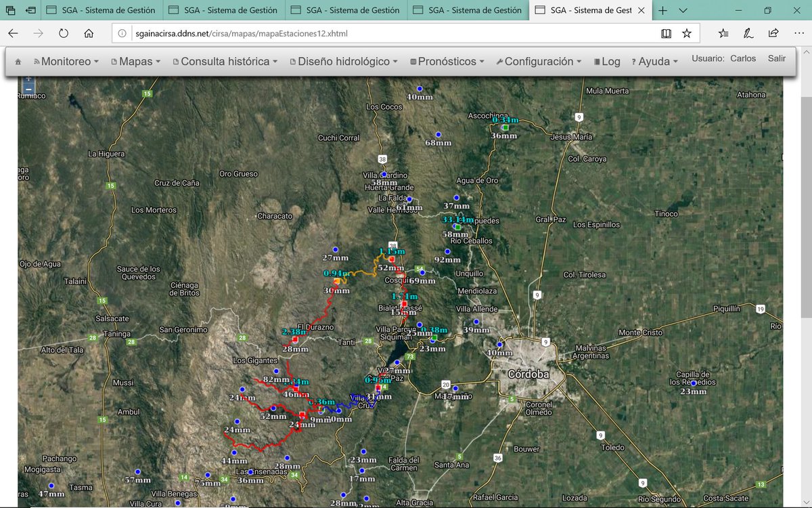Click the red station marker labeled 2.38m
This screenshot has height=508, width=812.
click(x=296, y=339)
